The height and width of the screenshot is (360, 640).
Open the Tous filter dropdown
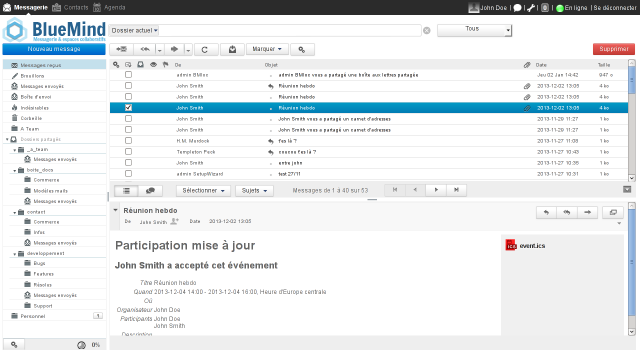coord(474,30)
